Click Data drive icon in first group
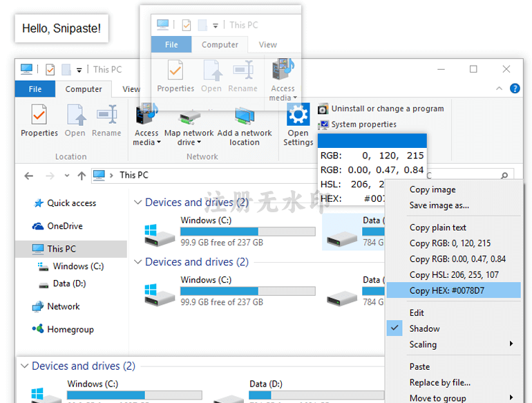This screenshot has width=532, height=403. 342,238
